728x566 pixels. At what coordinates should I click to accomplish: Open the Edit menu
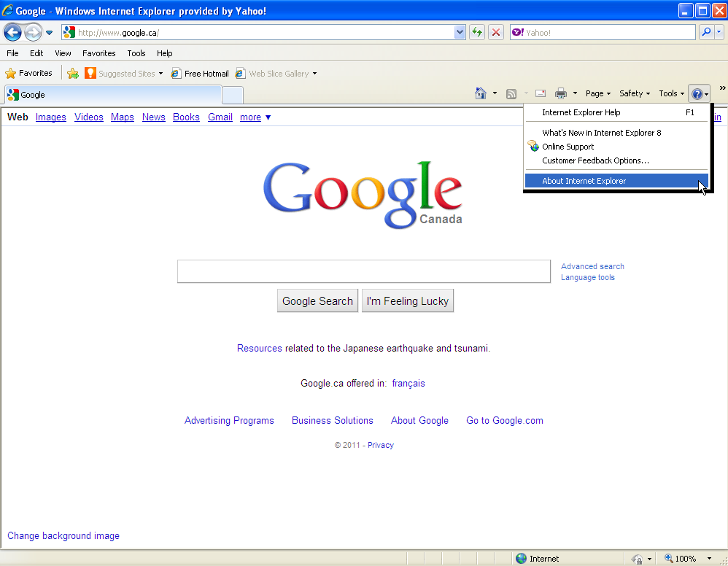tap(36, 53)
